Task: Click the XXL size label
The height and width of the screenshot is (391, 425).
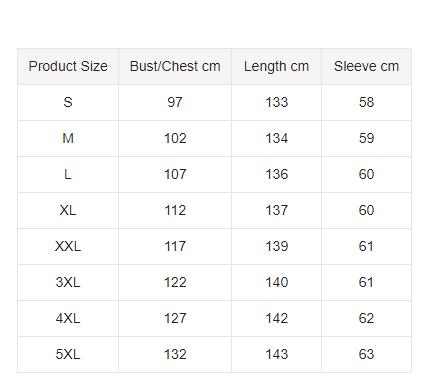Action: click(x=68, y=246)
